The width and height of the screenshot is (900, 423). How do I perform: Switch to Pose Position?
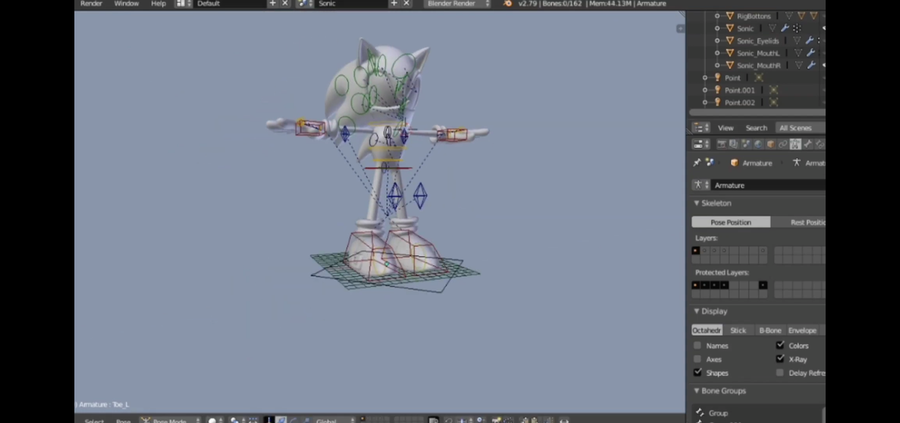[731, 222]
